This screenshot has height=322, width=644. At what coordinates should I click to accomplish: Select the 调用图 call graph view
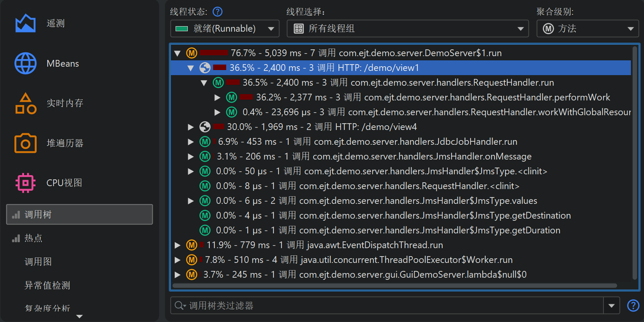coord(38,262)
